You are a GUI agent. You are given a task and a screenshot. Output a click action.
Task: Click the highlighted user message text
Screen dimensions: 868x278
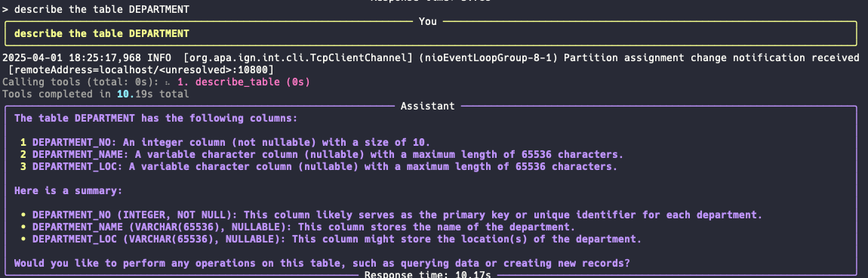(x=102, y=34)
